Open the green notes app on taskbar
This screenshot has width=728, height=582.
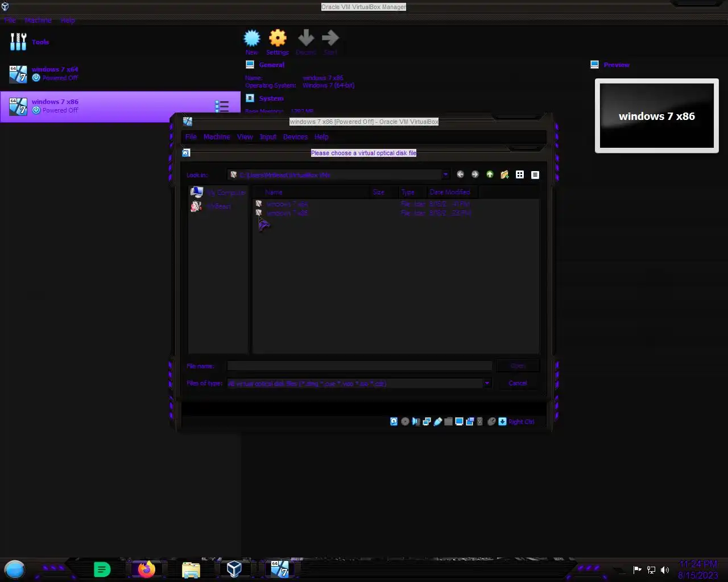point(102,569)
